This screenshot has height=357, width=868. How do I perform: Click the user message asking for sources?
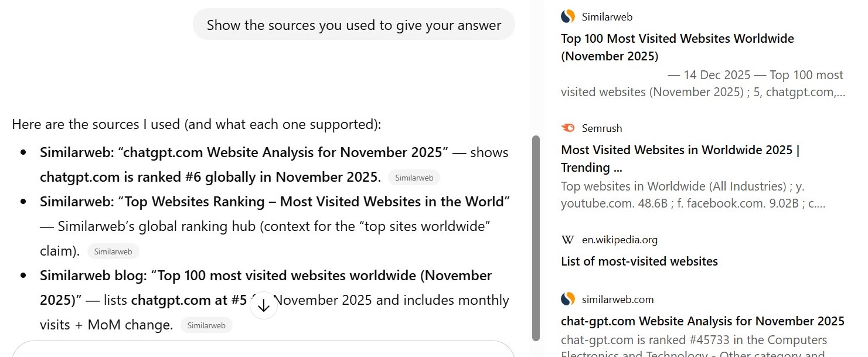(353, 25)
